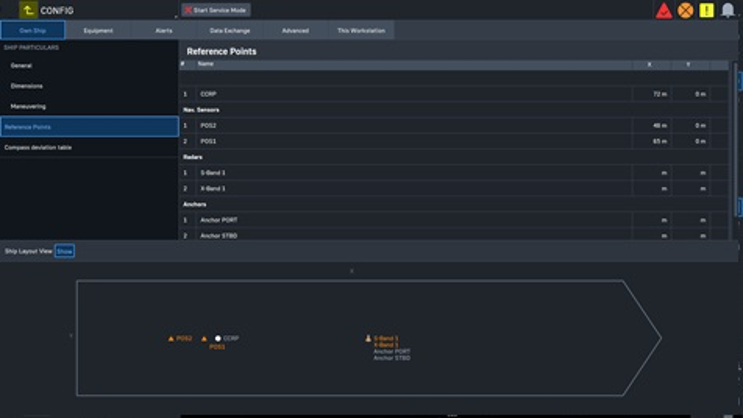
Task: Toggle the Ship Layout View Show button
Action: tap(64, 251)
